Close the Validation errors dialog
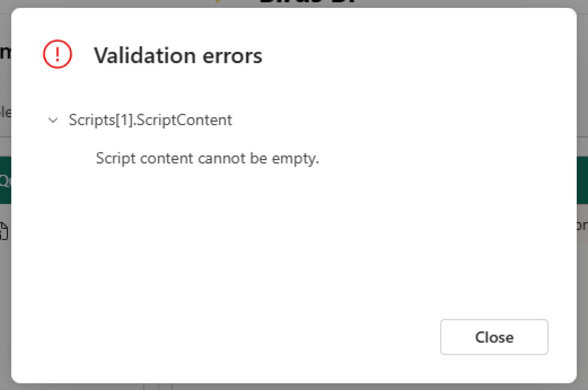Viewport: 588px width, 390px height. click(494, 337)
